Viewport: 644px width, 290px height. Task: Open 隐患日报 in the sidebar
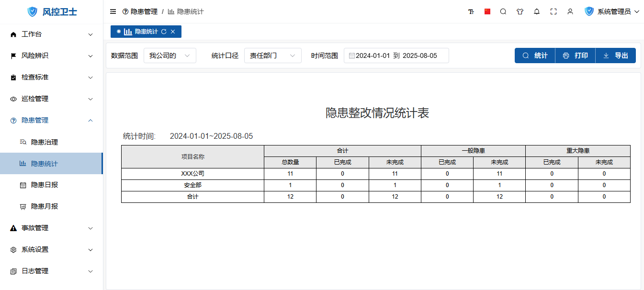tap(45, 185)
